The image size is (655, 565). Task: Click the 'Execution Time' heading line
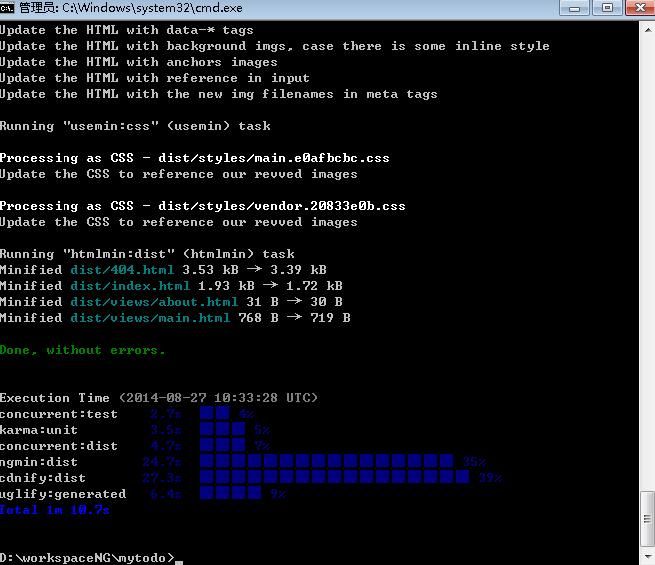(x=159, y=398)
